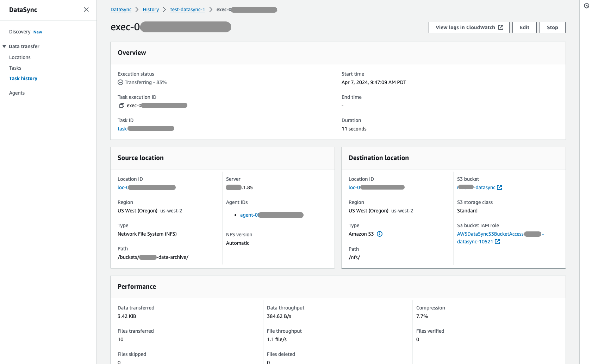
Task: Click external link icon beside IAM role
Action: (497, 242)
